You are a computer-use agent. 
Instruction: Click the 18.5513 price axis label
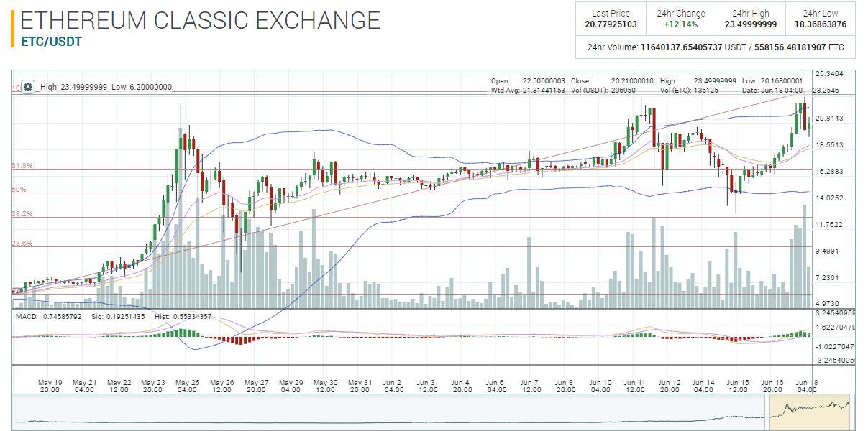[x=828, y=145]
